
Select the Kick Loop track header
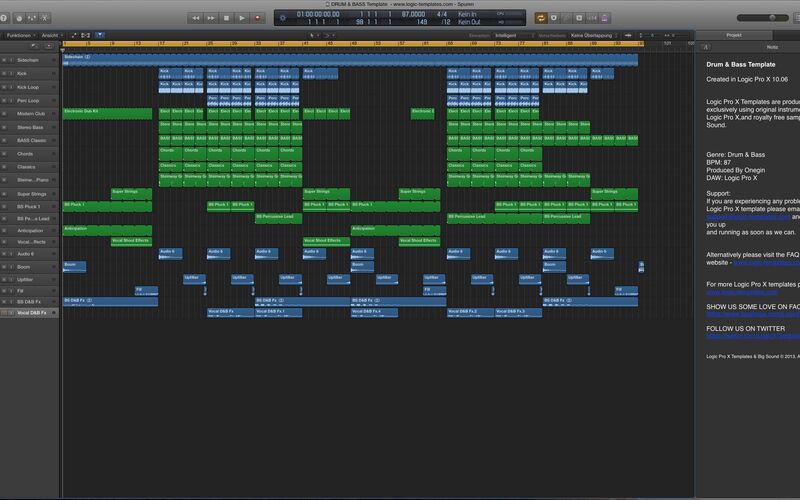tap(29, 87)
